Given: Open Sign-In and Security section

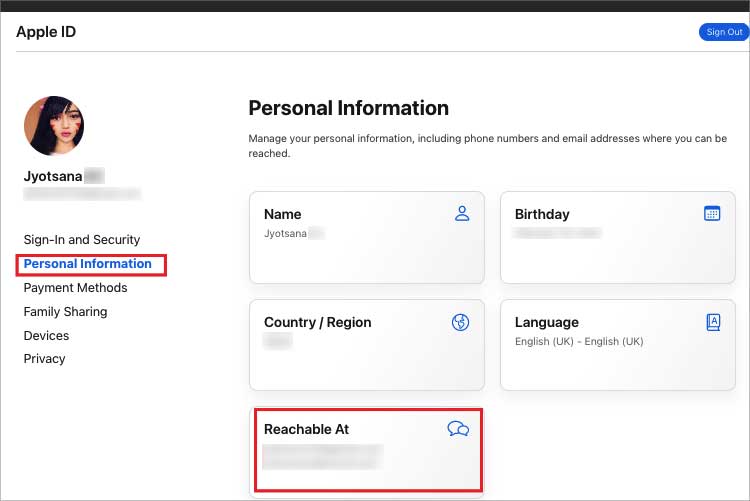Looking at the screenshot, I should coord(82,240).
